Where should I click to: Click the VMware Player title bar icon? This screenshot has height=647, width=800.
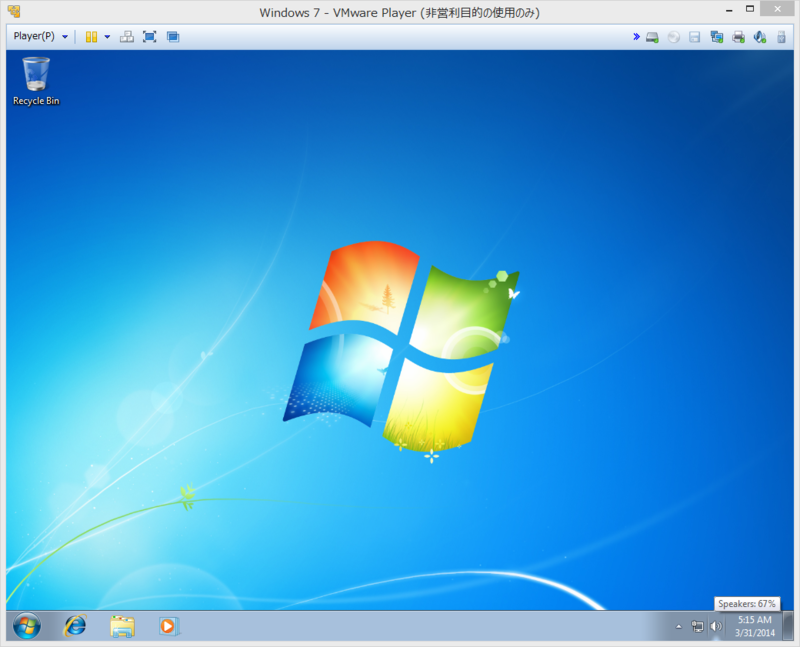pos(14,11)
